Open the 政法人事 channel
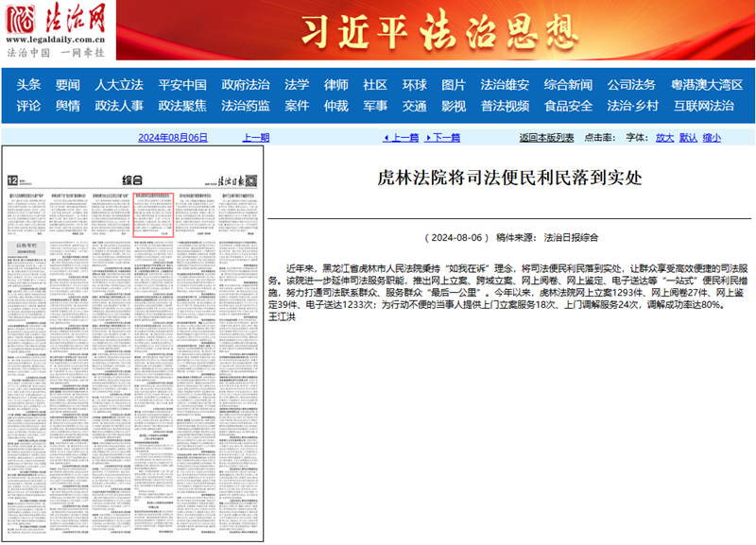 [119, 106]
